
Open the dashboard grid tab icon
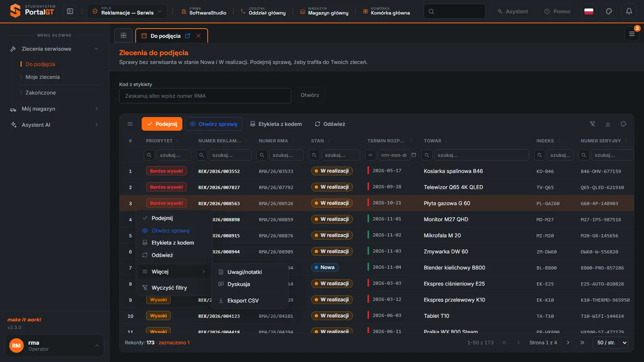[x=124, y=35]
